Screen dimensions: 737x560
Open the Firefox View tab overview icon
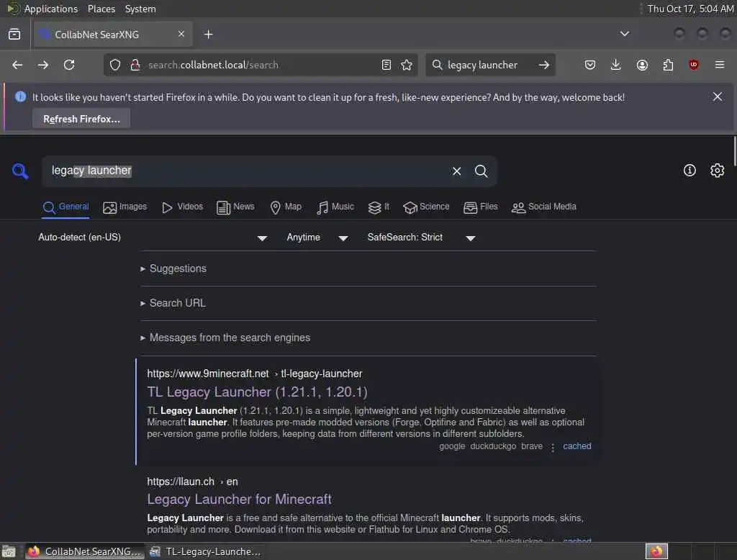(14, 35)
